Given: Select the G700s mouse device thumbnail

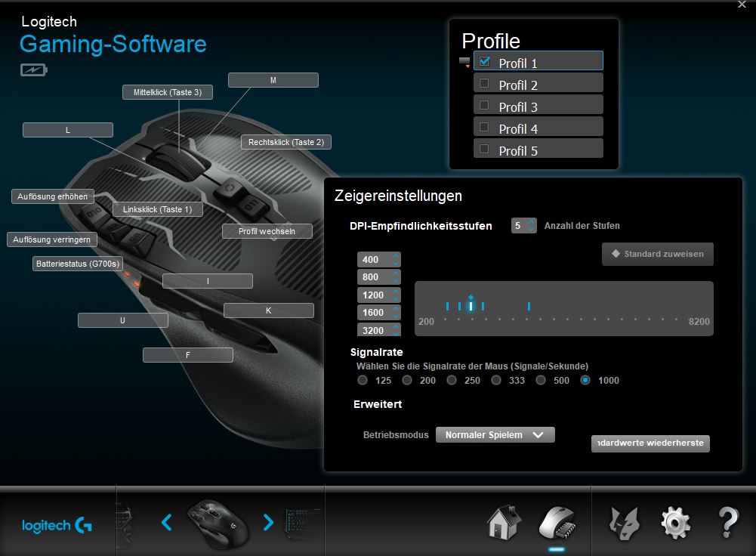Looking at the screenshot, I should tap(218, 524).
